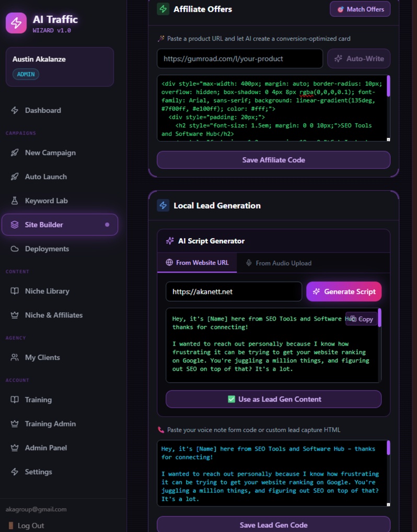Screen dimensions: 417x532
Task: Click the green Affiliate Offers bolt icon
Action: (163, 9)
